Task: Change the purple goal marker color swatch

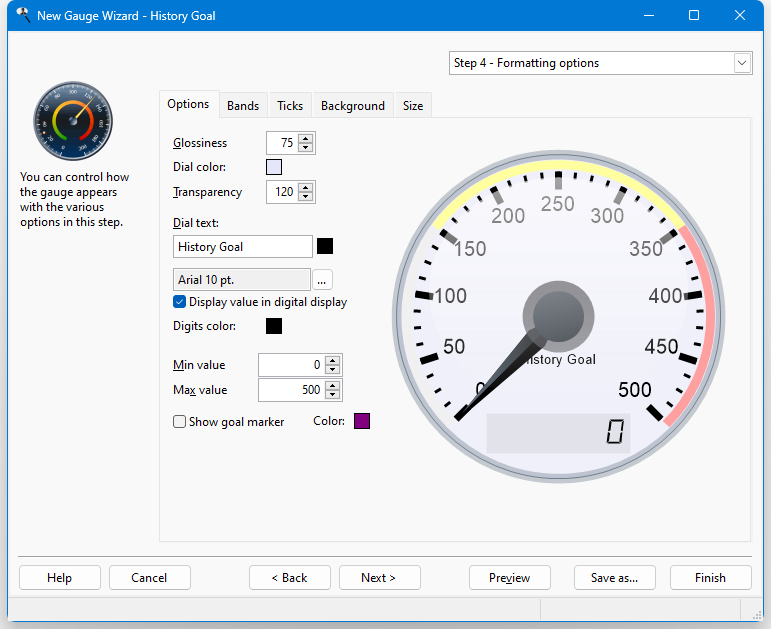Action: coord(362,421)
